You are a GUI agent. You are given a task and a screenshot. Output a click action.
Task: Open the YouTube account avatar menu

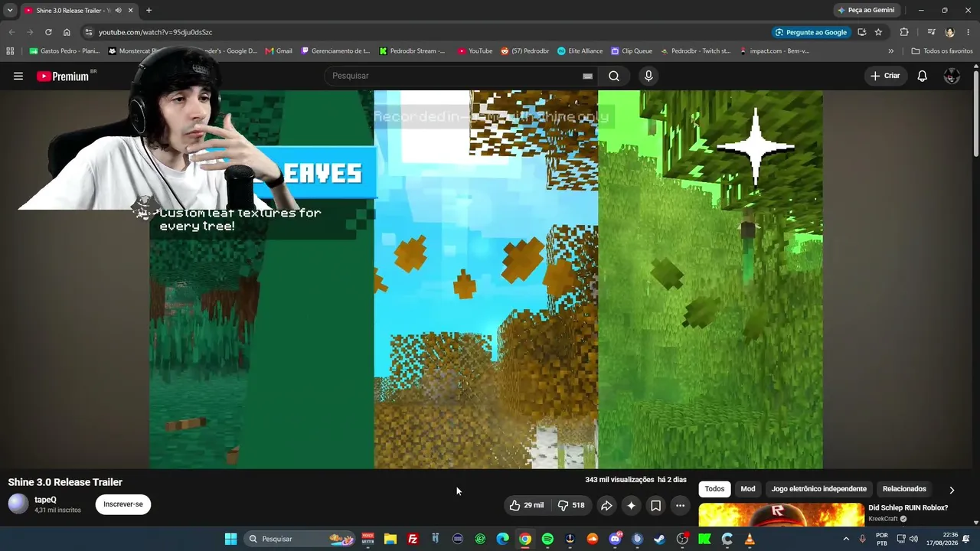tap(952, 76)
